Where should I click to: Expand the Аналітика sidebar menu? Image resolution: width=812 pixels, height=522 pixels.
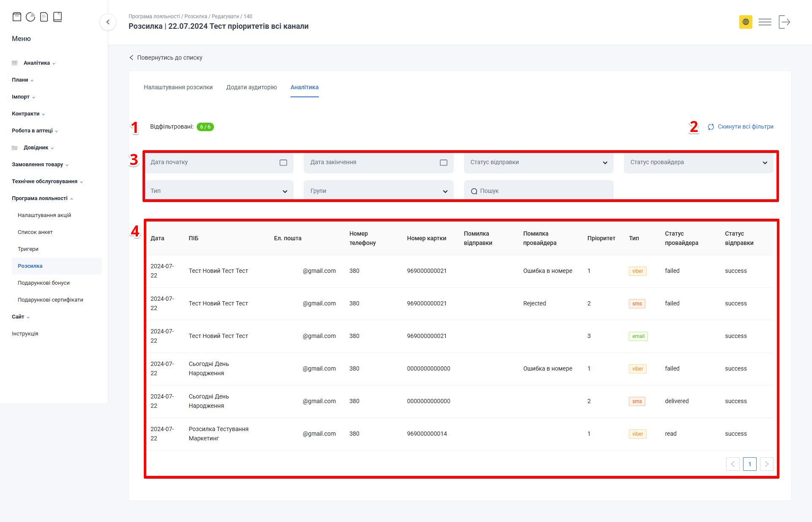[39, 63]
